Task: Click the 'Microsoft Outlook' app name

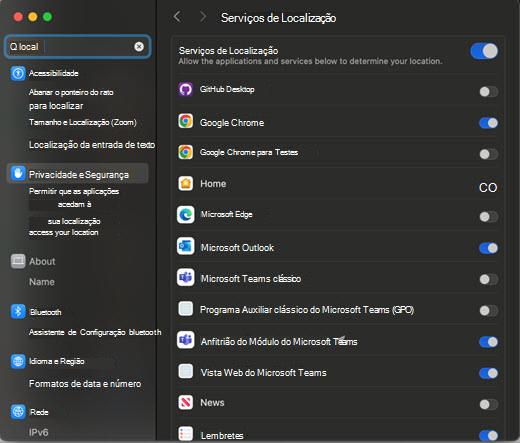Action: coord(237,248)
